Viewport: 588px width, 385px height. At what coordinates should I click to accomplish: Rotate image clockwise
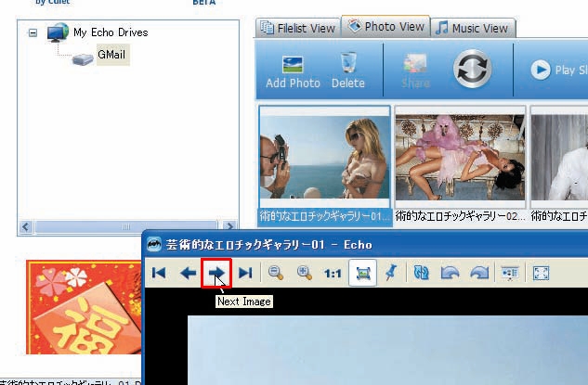pyautogui.click(x=479, y=273)
